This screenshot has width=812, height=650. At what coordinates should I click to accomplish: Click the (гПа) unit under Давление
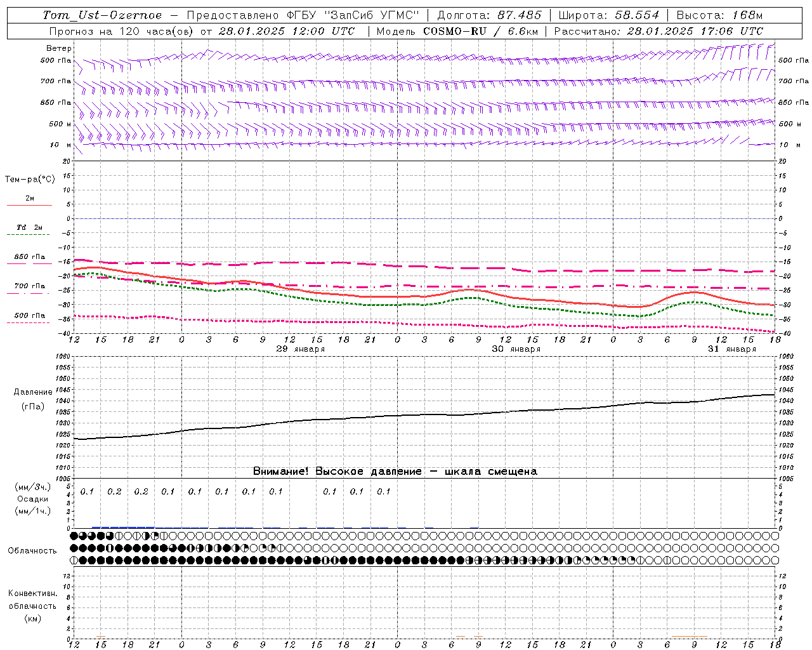[32, 406]
